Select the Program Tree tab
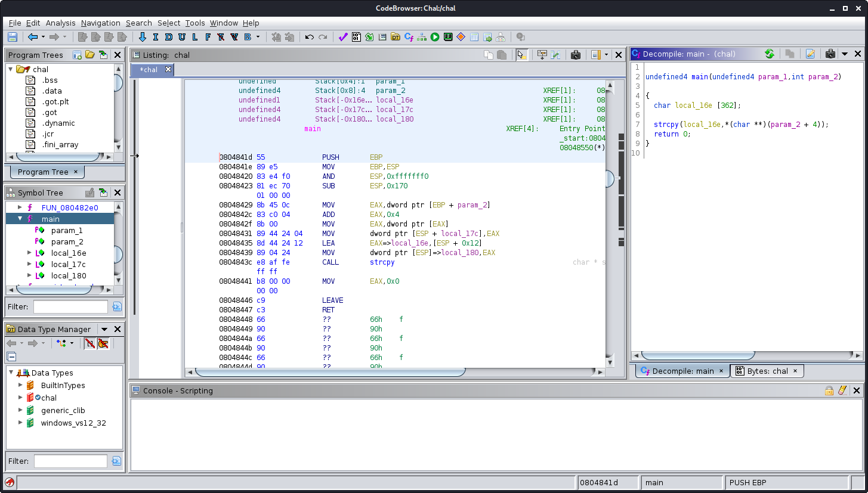 pos(47,172)
